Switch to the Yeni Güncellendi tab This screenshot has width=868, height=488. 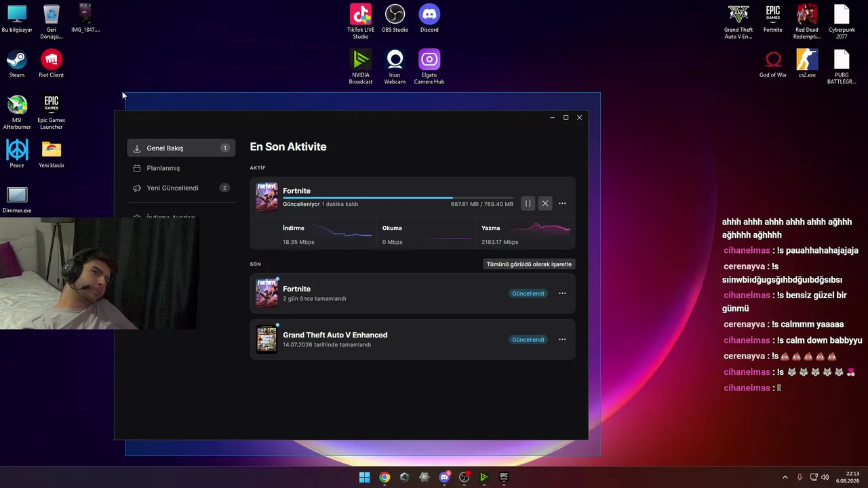point(181,188)
